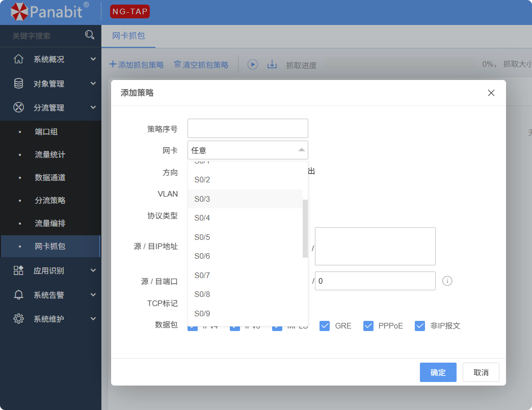Click the keyword search magnifier icon
Image resolution: width=532 pixels, height=410 pixels.
[90, 35]
